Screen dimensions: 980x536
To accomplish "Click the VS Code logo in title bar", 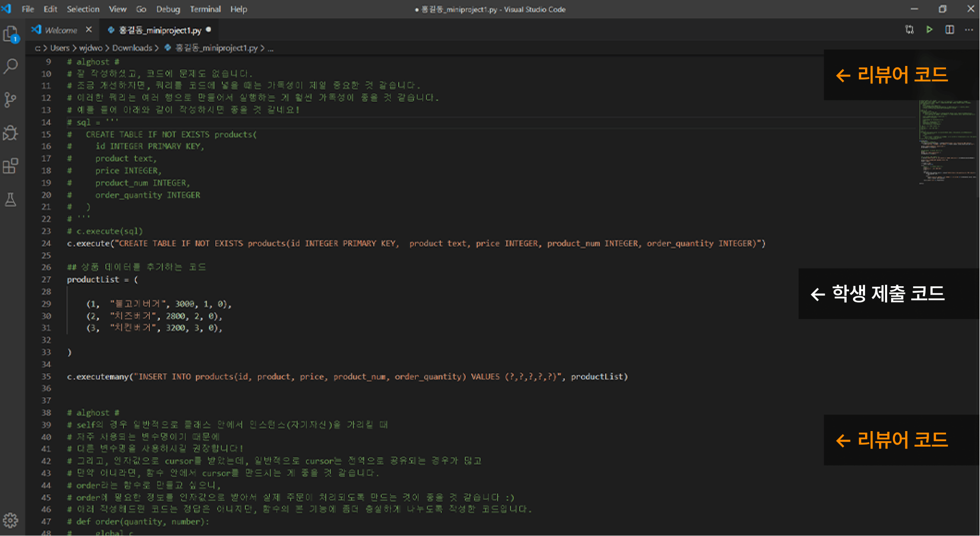I will (x=6, y=8).
